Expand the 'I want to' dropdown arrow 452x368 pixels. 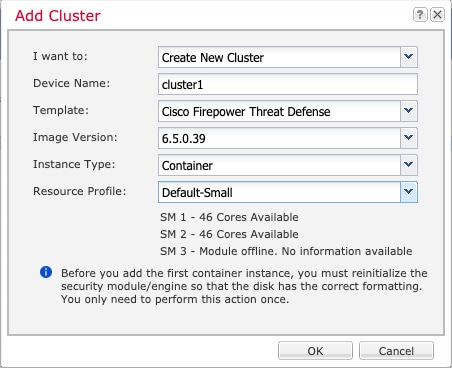(x=409, y=57)
